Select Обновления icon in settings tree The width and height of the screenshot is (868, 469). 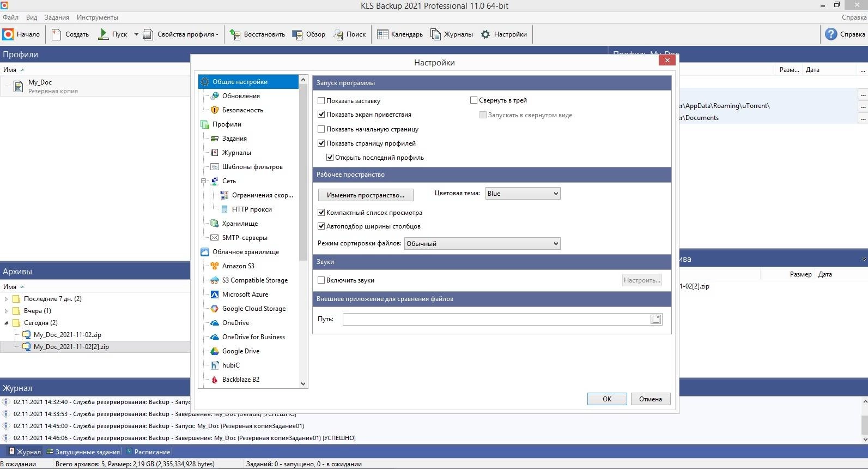215,96
